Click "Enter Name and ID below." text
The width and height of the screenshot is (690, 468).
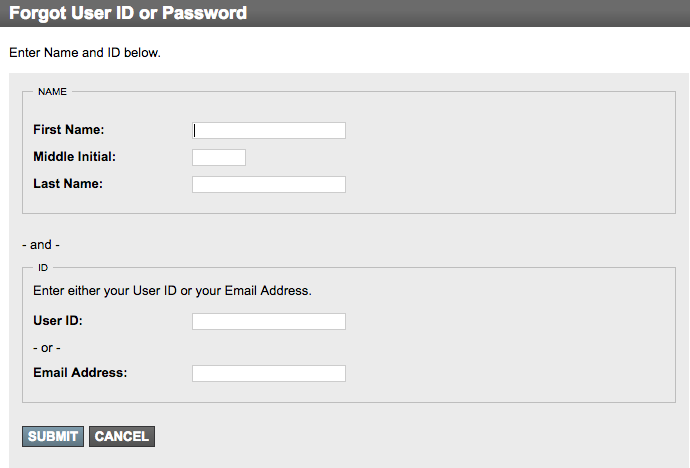pyautogui.click(x=85, y=52)
